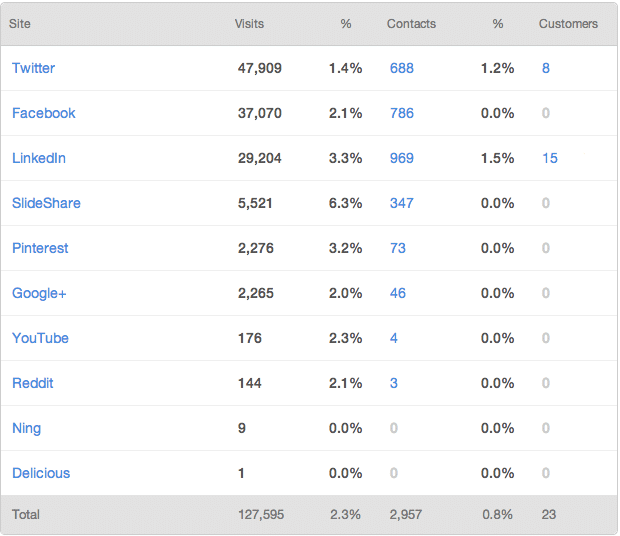Open the SlideShare site link

[x=46, y=203]
